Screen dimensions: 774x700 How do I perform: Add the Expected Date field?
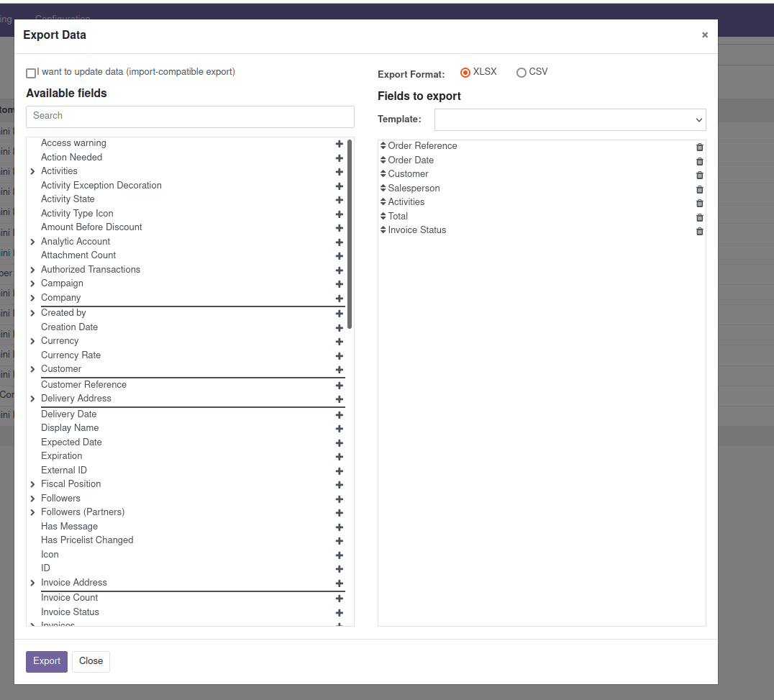339,443
